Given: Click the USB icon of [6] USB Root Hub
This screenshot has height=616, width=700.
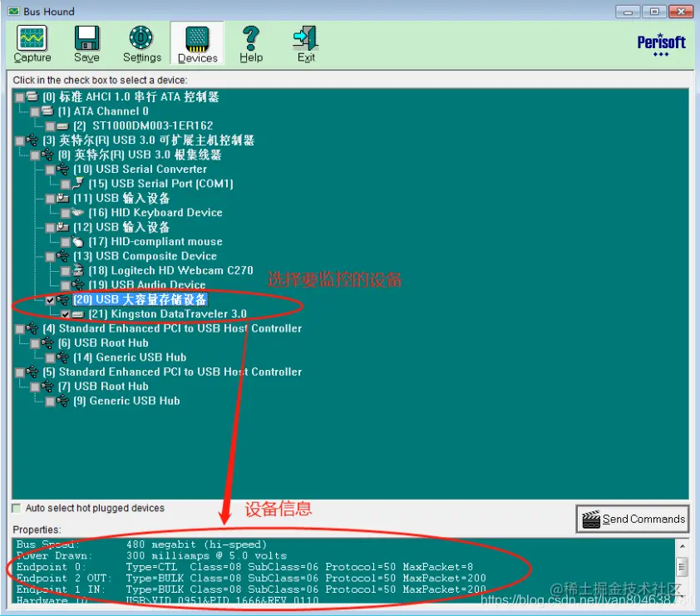Looking at the screenshot, I should point(47,342).
